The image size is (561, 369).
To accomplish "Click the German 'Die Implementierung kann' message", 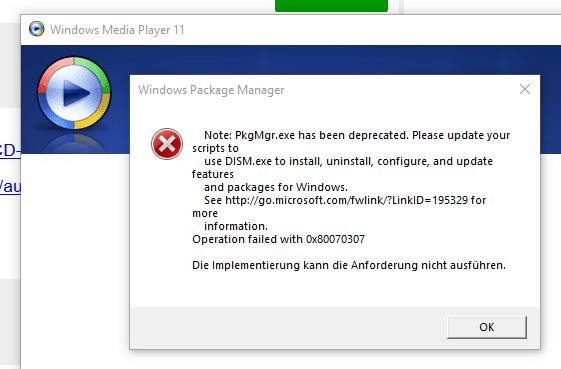I will click(x=349, y=265).
